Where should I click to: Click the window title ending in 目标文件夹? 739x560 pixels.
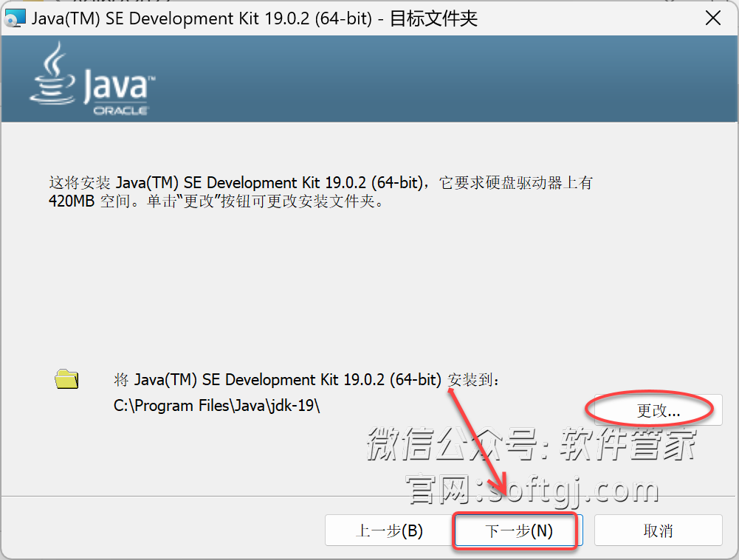tap(255, 18)
